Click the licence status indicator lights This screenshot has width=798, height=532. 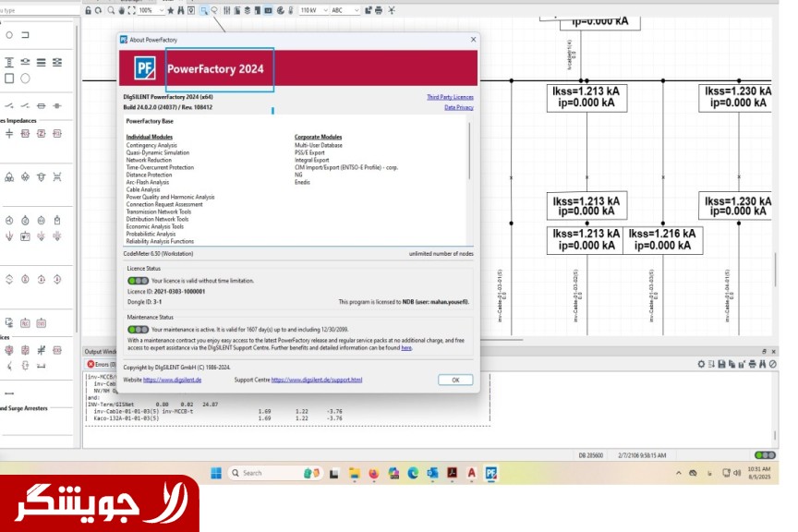[x=138, y=280]
